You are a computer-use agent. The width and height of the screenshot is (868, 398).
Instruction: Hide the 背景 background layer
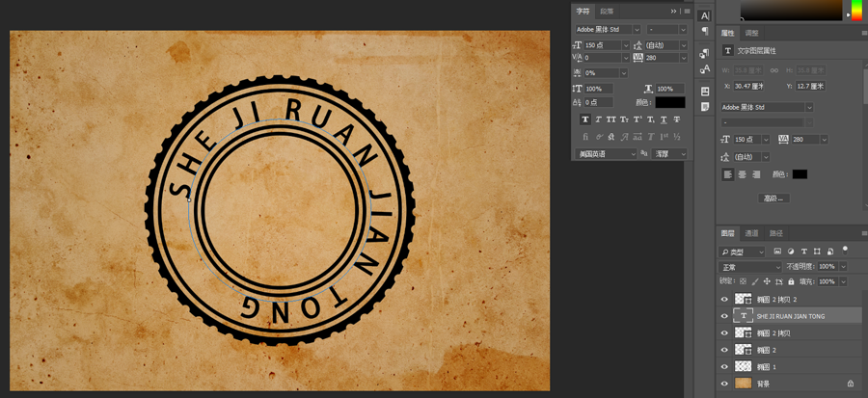[x=724, y=384]
